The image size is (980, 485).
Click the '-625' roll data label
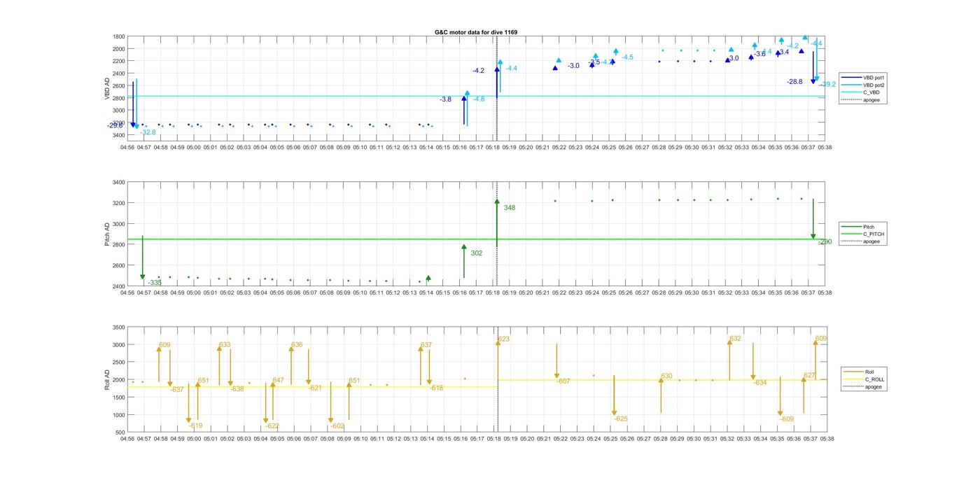point(621,419)
